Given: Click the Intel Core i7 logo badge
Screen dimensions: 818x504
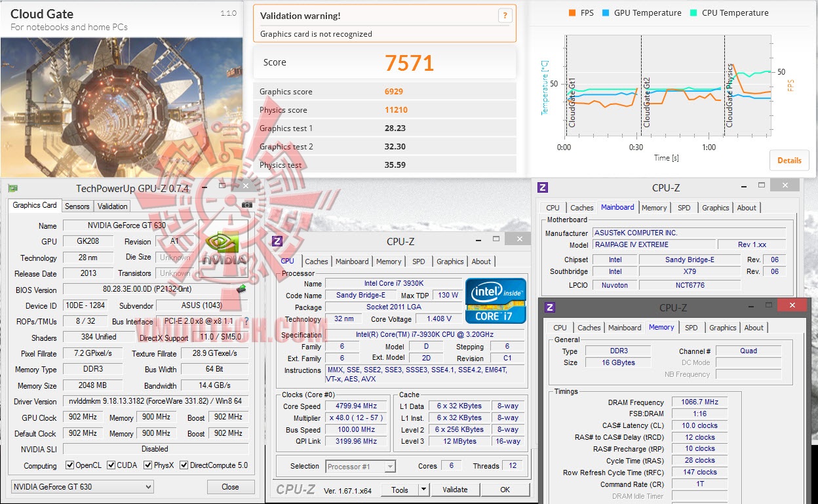Looking at the screenshot, I should point(496,301).
